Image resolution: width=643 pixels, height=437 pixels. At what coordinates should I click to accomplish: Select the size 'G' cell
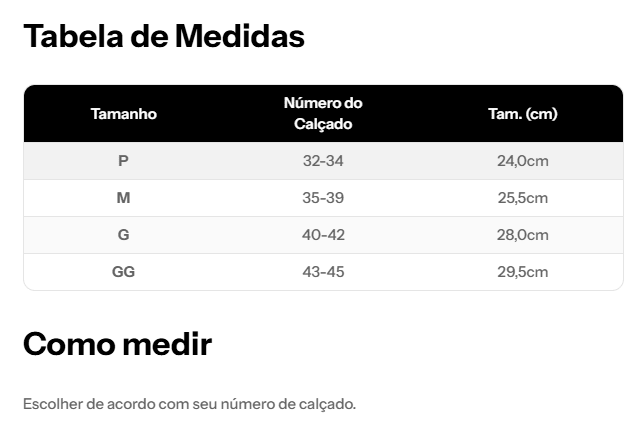click(x=123, y=235)
